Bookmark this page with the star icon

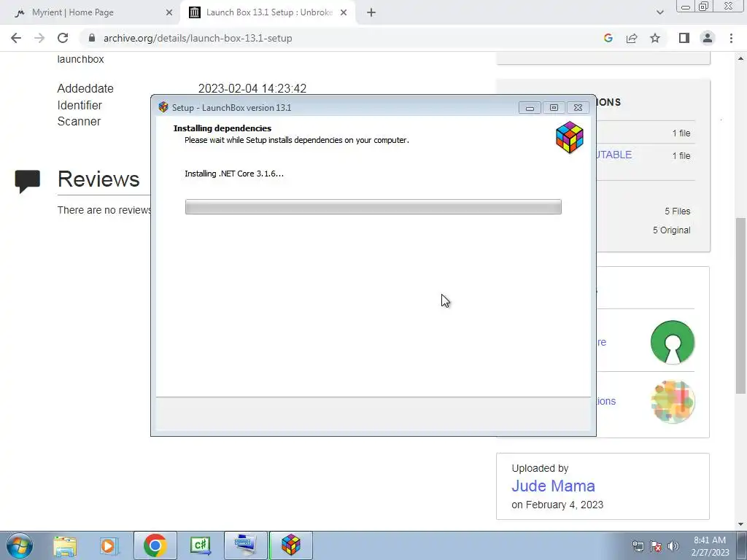pyautogui.click(x=655, y=38)
